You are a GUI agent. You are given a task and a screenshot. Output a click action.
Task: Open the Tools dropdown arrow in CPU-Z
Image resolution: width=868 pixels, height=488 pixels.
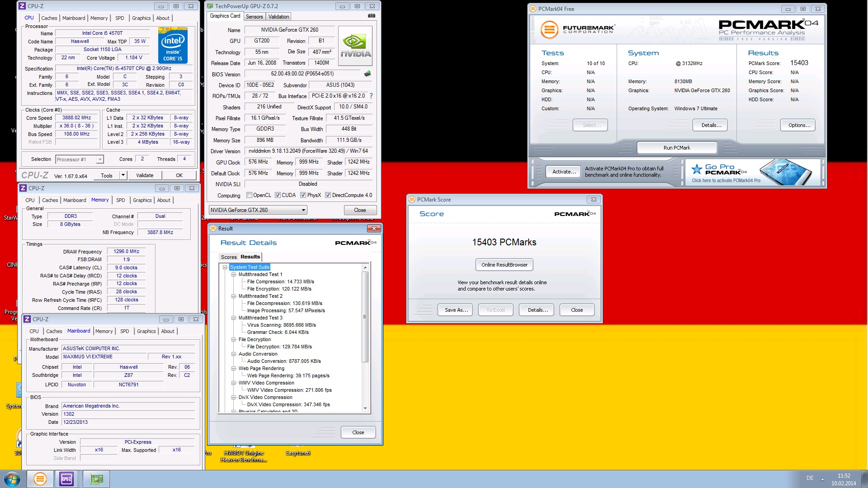click(x=123, y=175)
